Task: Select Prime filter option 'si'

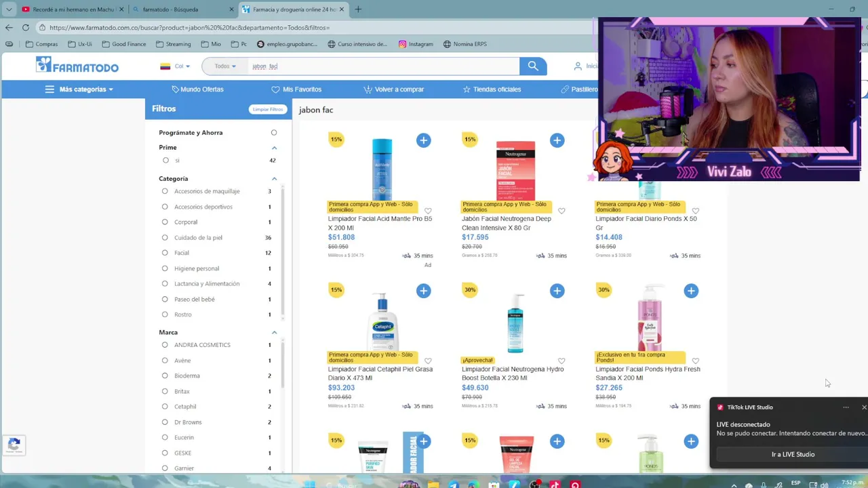Action: pyautogui.click(x=165, y=161)
